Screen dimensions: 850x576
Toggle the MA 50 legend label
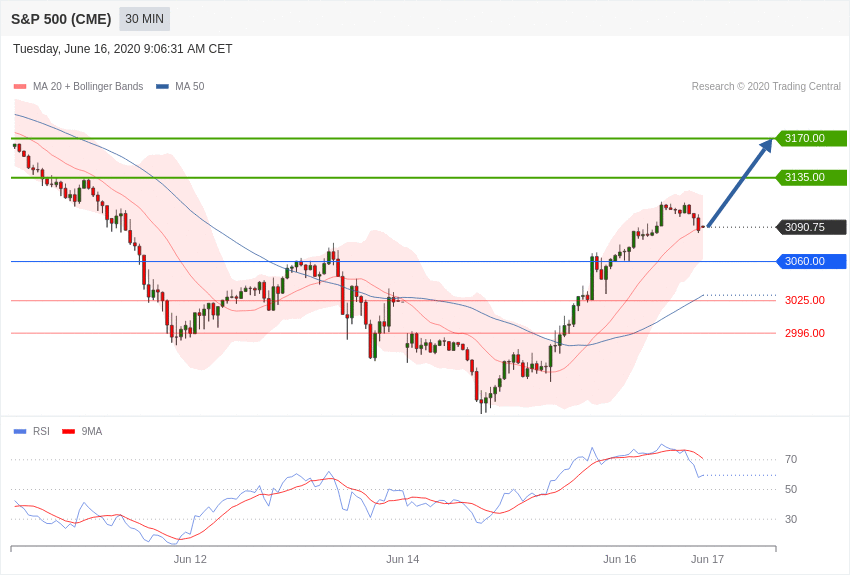pos(189,87)
